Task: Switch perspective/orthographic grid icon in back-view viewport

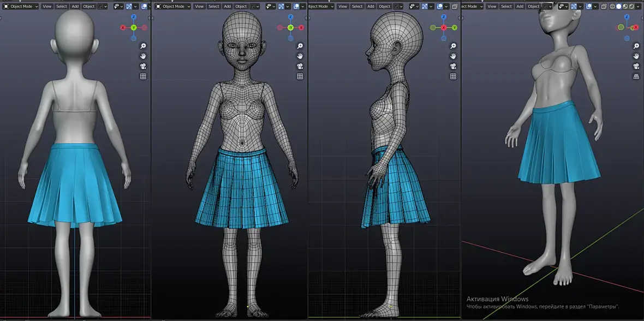Action: [143, 76]
